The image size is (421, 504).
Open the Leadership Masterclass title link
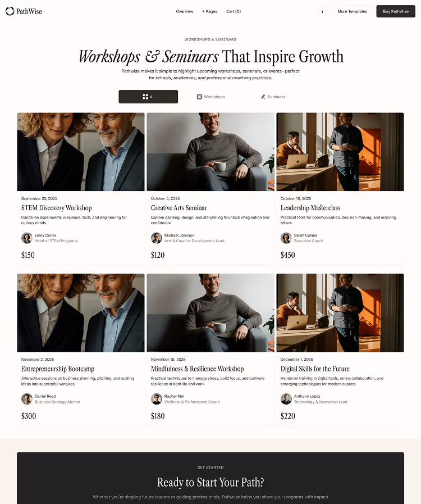click(x=310, y=208)
